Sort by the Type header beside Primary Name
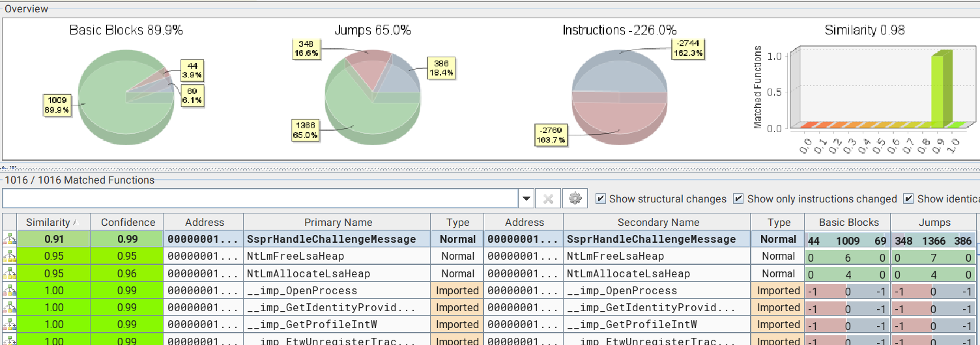The height and width of the screenshot is (345, 980). click(x=457, y=222)
